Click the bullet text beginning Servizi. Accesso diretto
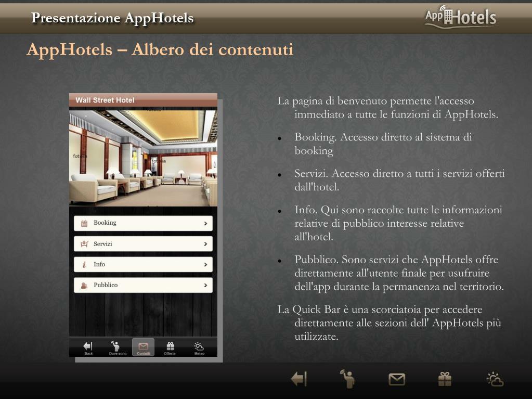 (x=399, y=180)
